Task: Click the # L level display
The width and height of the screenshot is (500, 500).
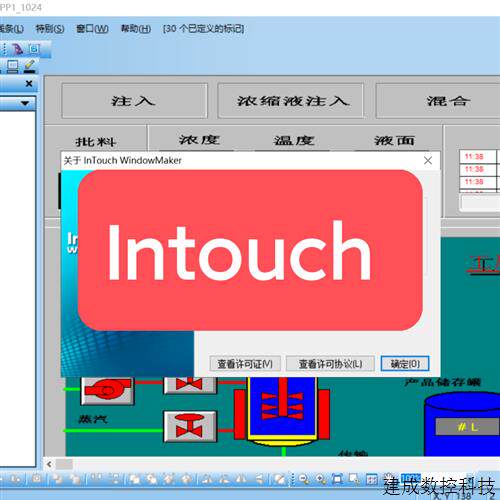Action: click(x=468, y=427)
